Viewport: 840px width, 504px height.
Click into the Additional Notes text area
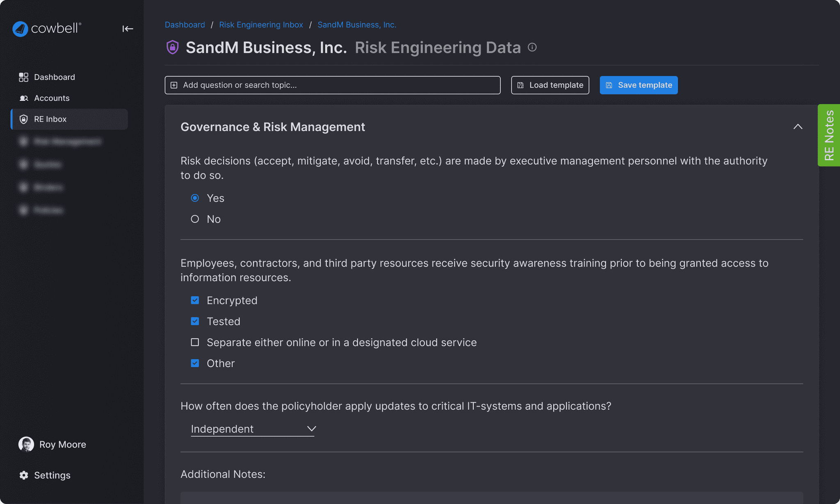click(x=492, y=498)
